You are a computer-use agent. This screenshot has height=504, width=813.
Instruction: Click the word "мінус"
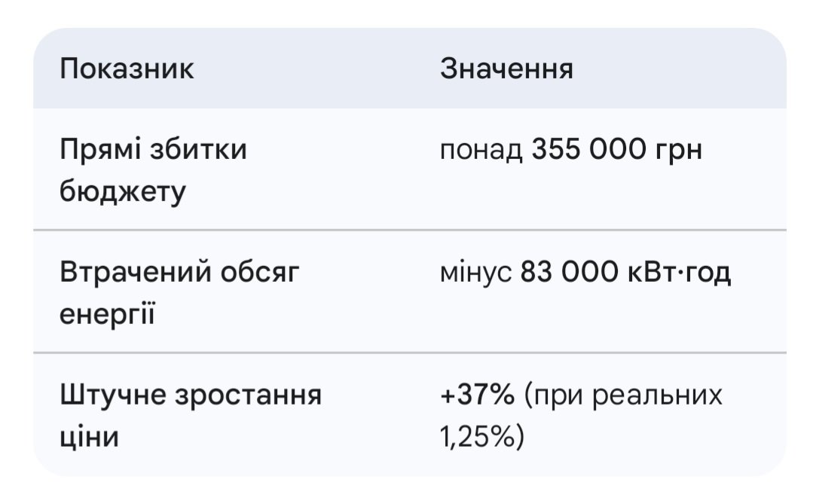click(x=475, y=272)
